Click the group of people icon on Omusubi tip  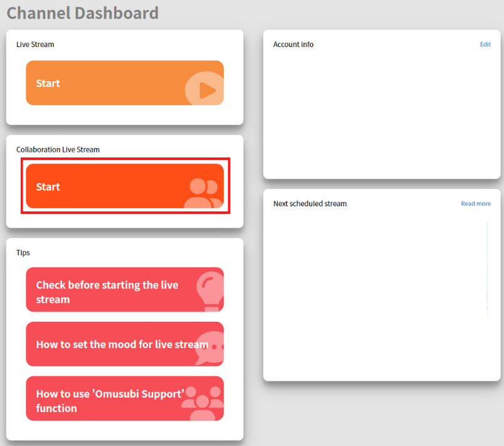point(202,403)
